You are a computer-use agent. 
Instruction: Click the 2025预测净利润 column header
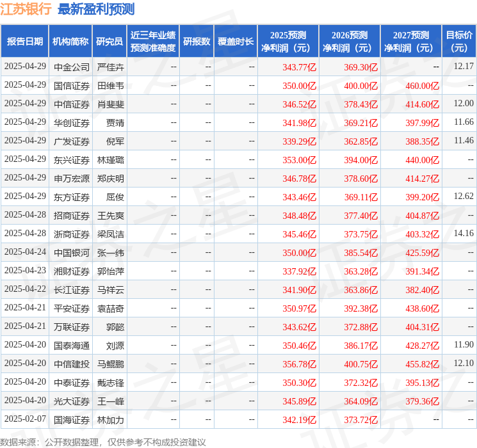[x=288, y=42]
